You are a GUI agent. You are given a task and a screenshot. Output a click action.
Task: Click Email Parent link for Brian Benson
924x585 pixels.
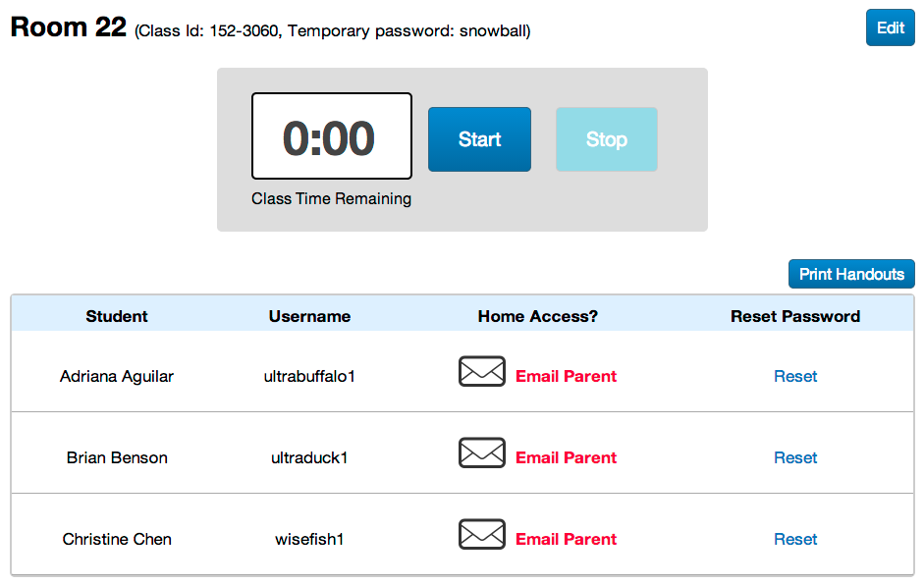click(566, 457)
